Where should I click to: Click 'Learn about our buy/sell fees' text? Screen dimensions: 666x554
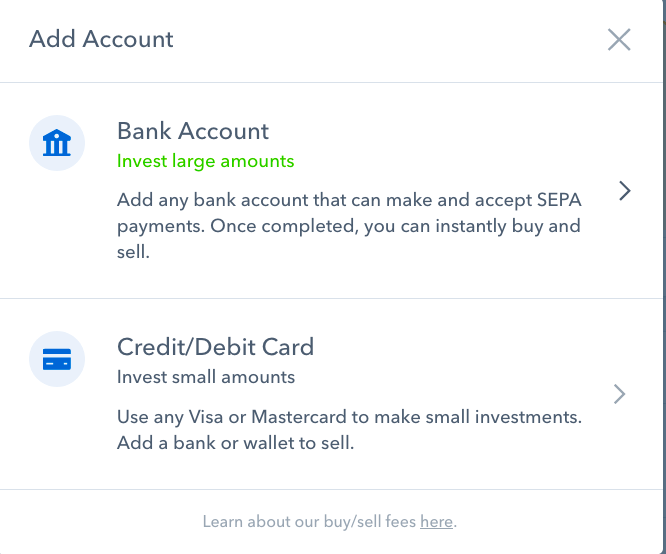coord(310,522)
